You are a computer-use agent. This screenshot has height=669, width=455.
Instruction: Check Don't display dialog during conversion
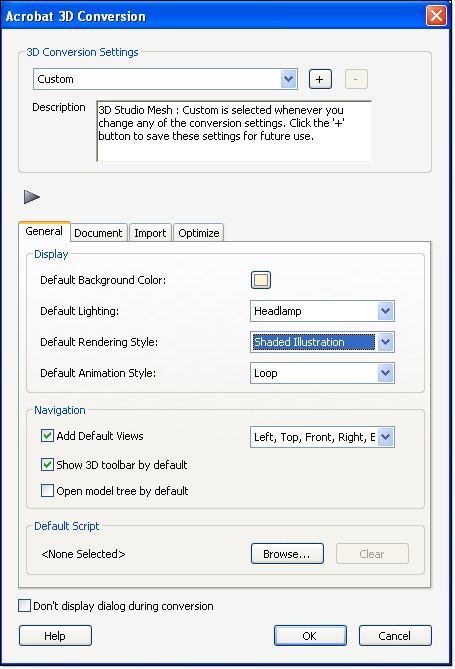pyautogui.click(x=25, y=606)
